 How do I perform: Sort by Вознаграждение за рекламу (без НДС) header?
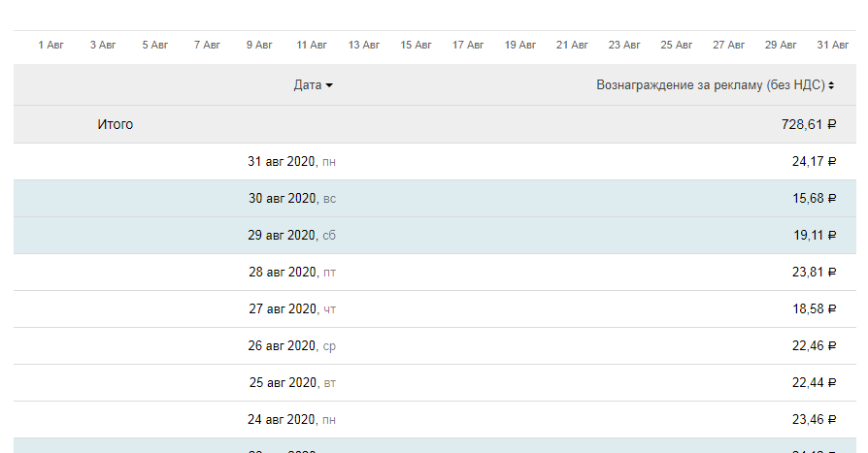(x=710, y=85)
